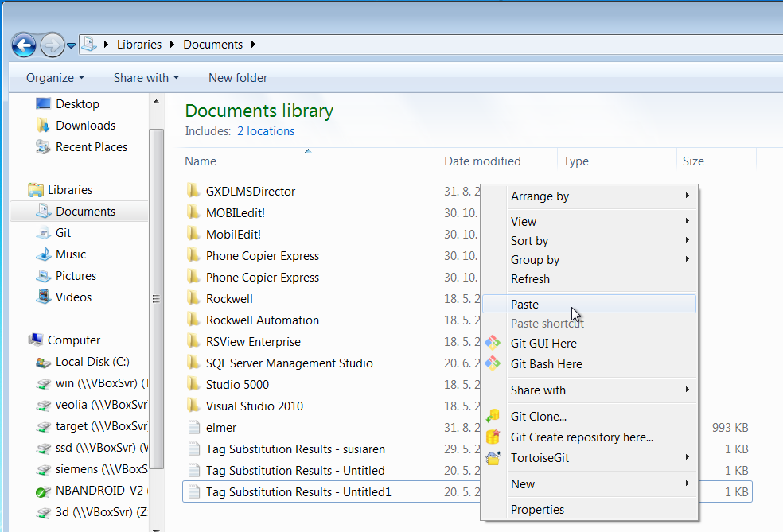
Task: Click the NBANDROID-V2 drive icon
Action: point(44,491)
